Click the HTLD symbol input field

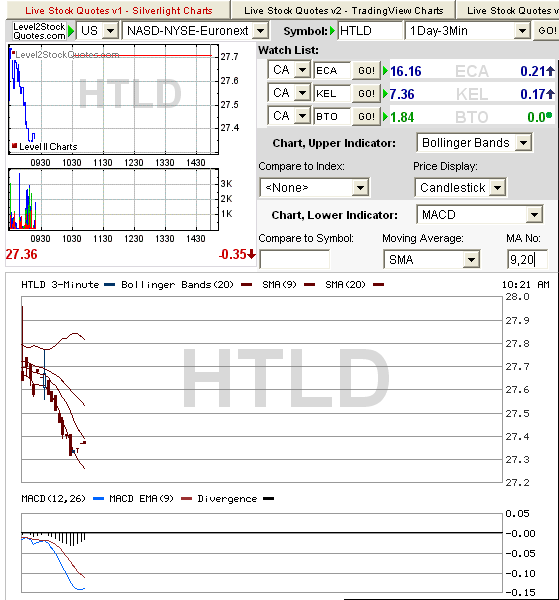tap(370, 31)
